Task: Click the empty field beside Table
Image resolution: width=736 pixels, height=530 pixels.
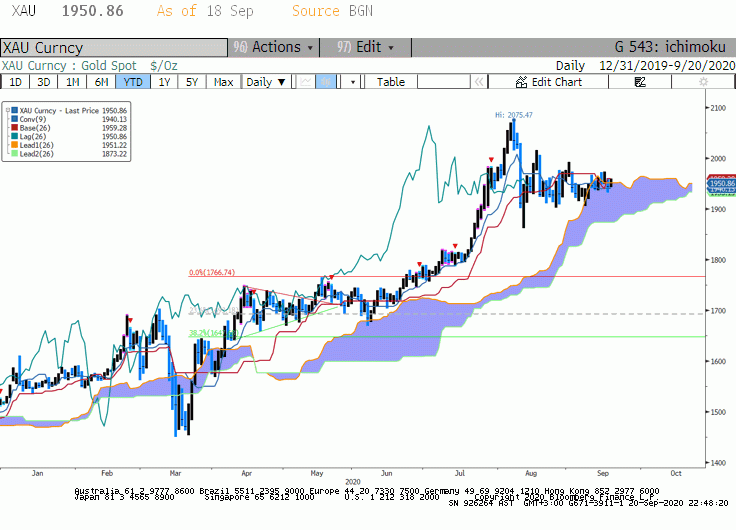Action: click(x=444, y=82)
